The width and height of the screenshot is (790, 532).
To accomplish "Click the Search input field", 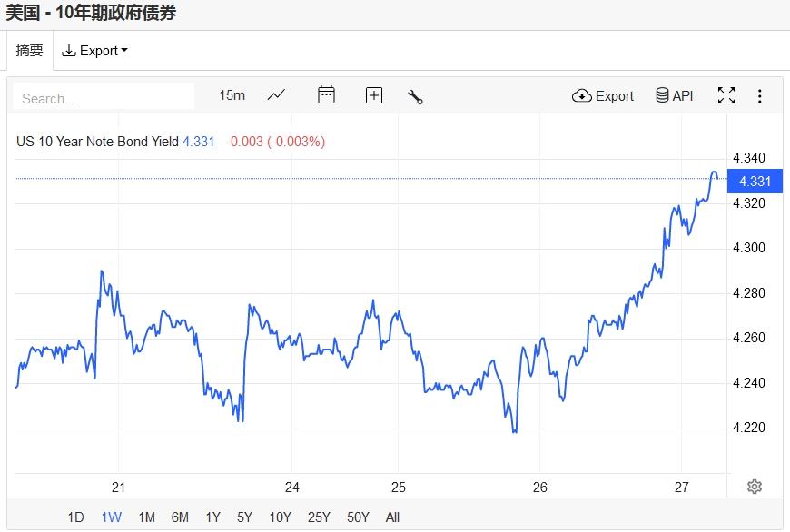I will 104,97.
